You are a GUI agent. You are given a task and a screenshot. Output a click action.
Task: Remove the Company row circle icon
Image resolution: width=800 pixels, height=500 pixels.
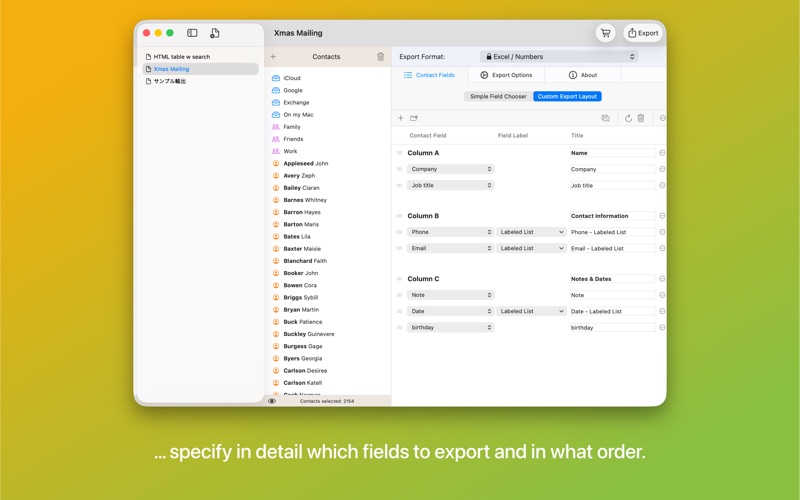click(x=662, y=169)
